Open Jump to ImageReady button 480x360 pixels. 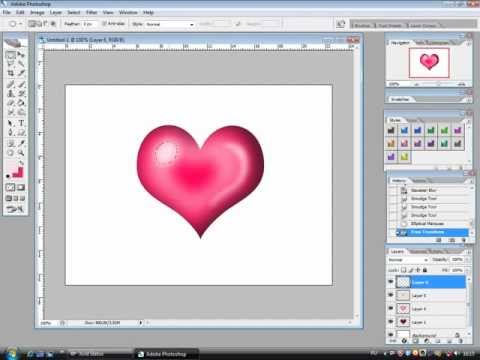click(x=15, y=209)
